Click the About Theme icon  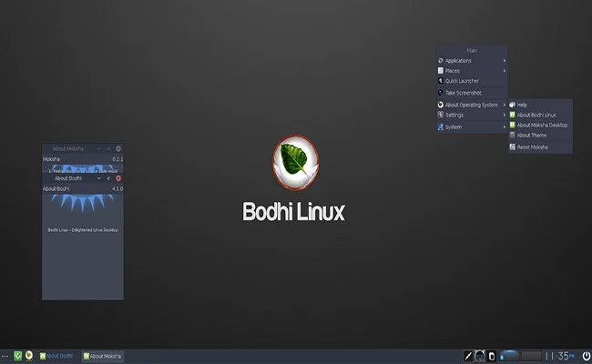point(513,135)
